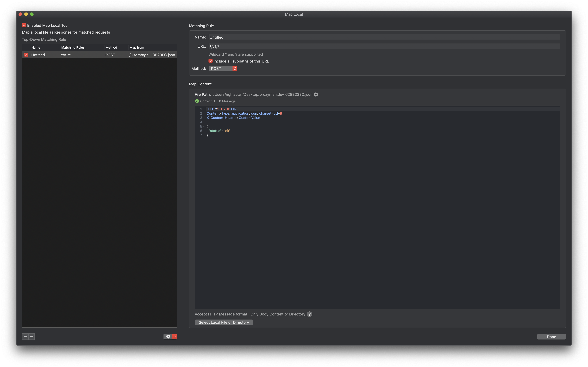This screenshot has width=588, height=367.
Task: Click green Correct HTTP Message checkmark icon
Action: pyautogui.click(x=197, y=101)
